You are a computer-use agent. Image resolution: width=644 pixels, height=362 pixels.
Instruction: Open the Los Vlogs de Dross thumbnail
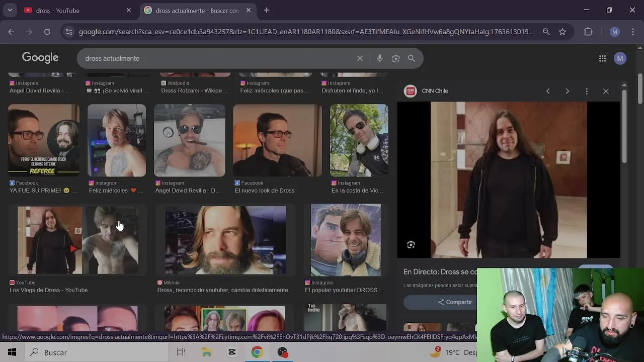(x=77, y=240)
